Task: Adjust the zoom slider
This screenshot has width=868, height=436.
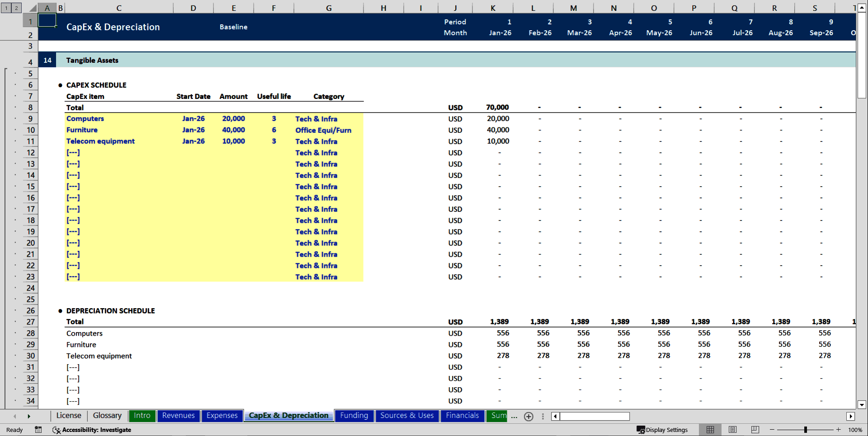Action: coord(806,430)
